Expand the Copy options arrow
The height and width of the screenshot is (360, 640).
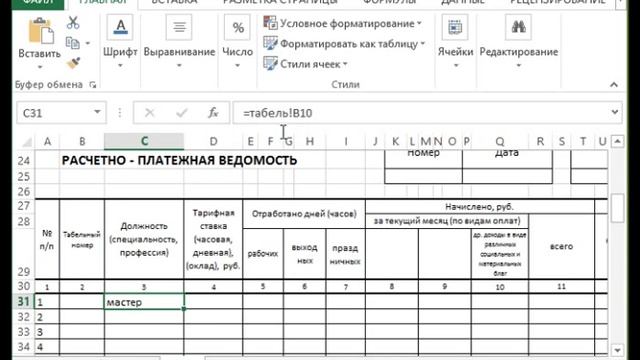pyautogui.click(x=88, y=43)
